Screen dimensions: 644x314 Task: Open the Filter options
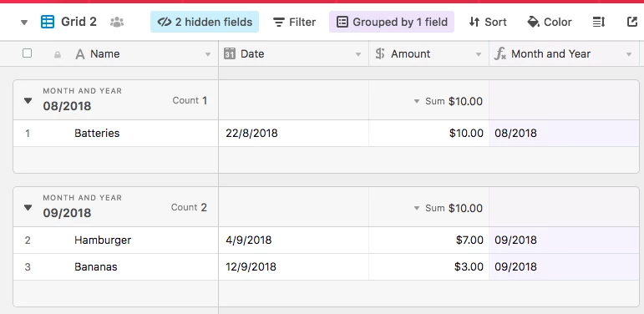coord(295,22)
